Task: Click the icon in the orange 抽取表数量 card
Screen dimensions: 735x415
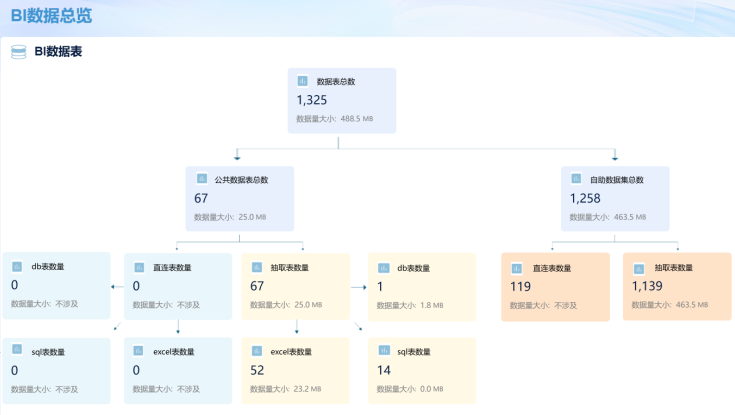Action: click(639, 268)
